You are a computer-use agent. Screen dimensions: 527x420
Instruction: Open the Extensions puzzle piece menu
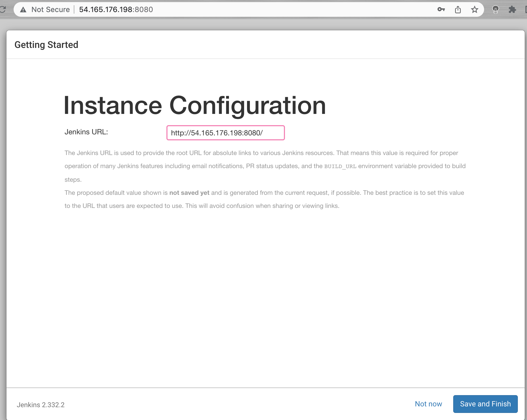pos(512,10)
